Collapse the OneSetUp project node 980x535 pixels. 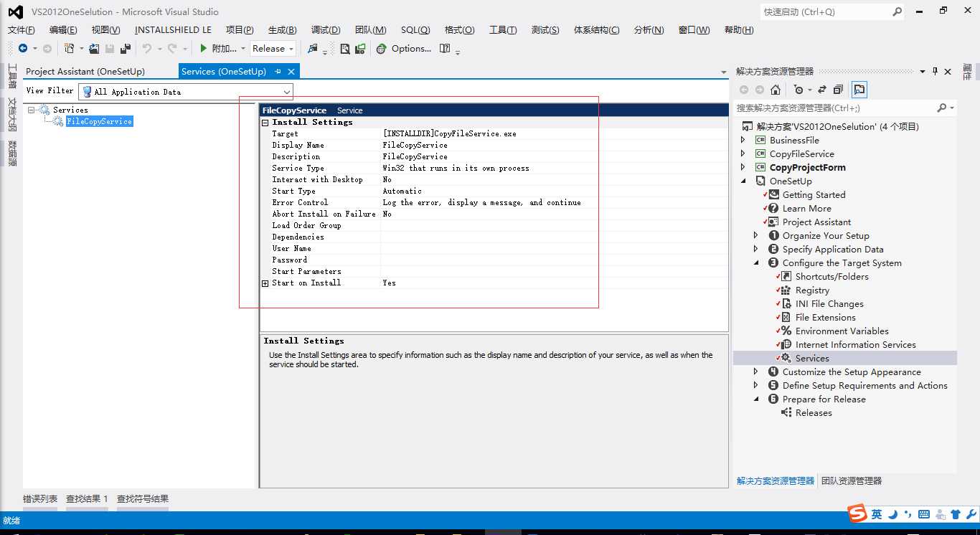click(743, 181)
